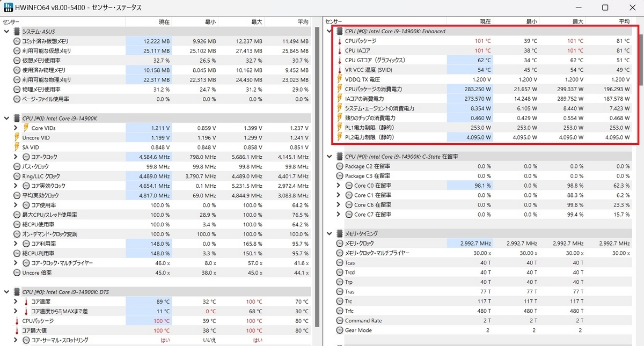Collapse the メモリ・タイミング section
The image size is (644, 346).
pyautogui.click(x=329, y=234)
